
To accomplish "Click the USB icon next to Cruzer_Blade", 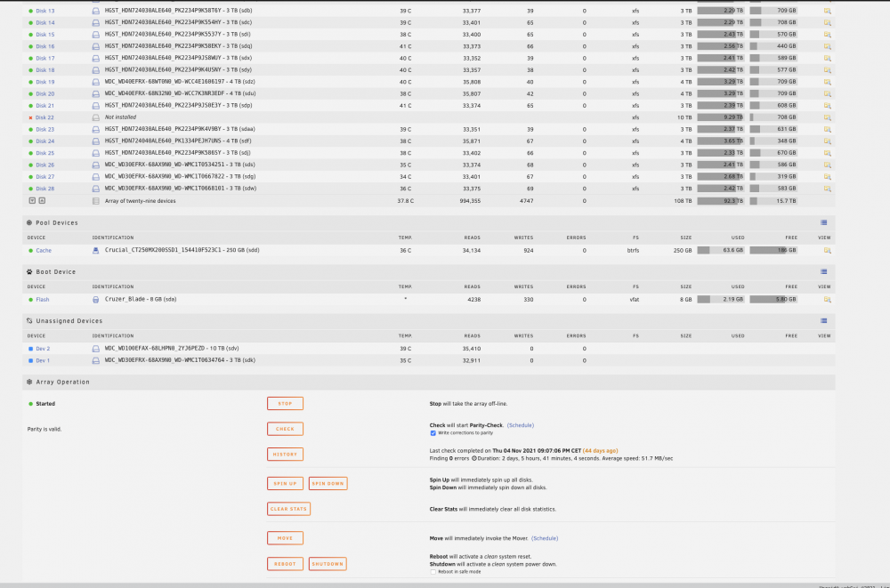I will [96, 299].
